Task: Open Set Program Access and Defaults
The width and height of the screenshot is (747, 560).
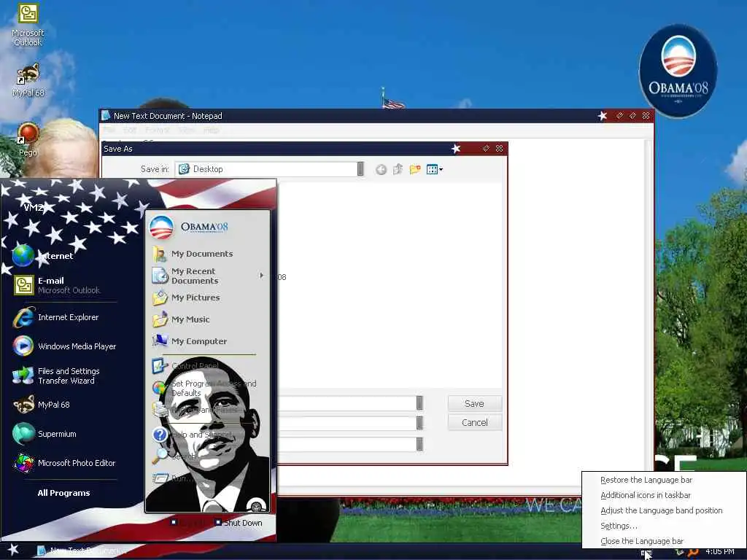Action: (205, 388)
